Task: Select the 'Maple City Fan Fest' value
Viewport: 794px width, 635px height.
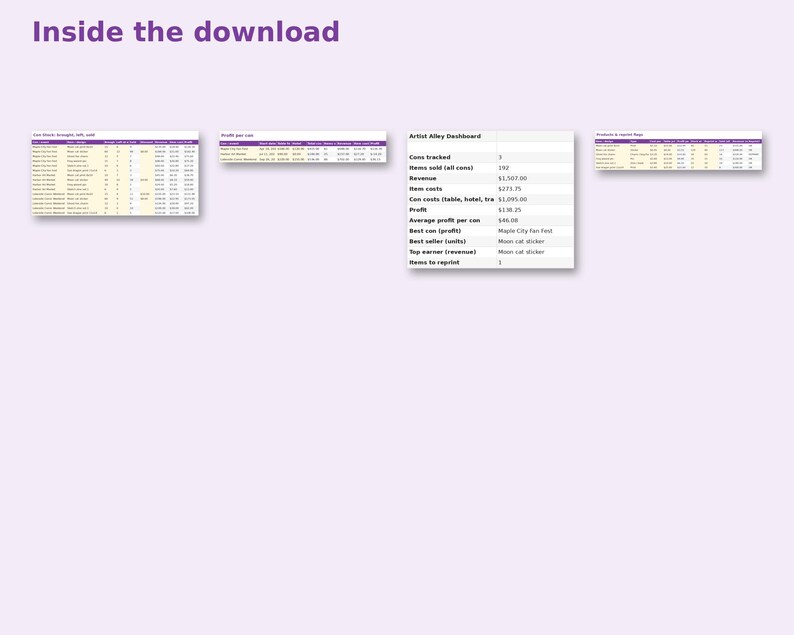Action: 525,231
